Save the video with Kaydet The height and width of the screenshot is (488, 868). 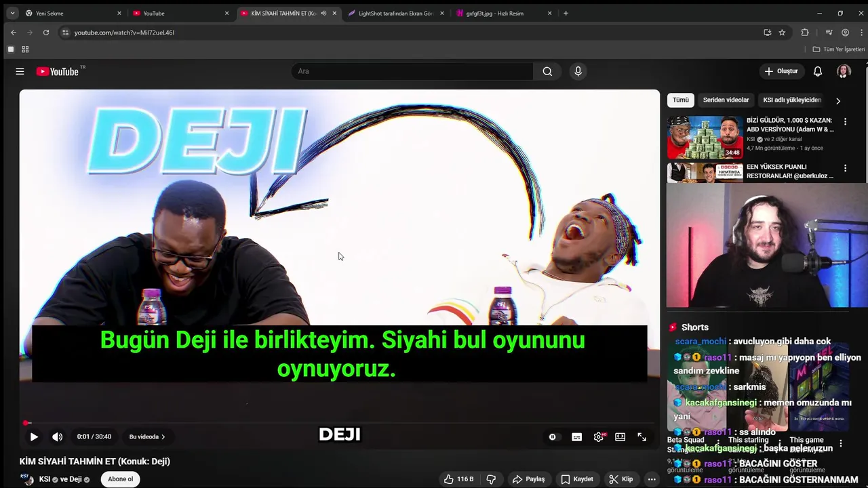(x=577, y=479)
